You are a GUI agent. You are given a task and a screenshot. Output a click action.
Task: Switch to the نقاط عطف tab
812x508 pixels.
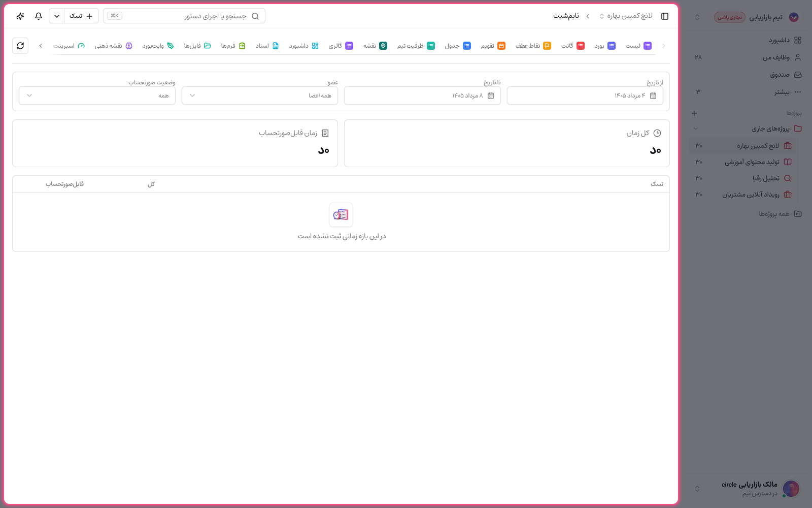pos(533,46)
